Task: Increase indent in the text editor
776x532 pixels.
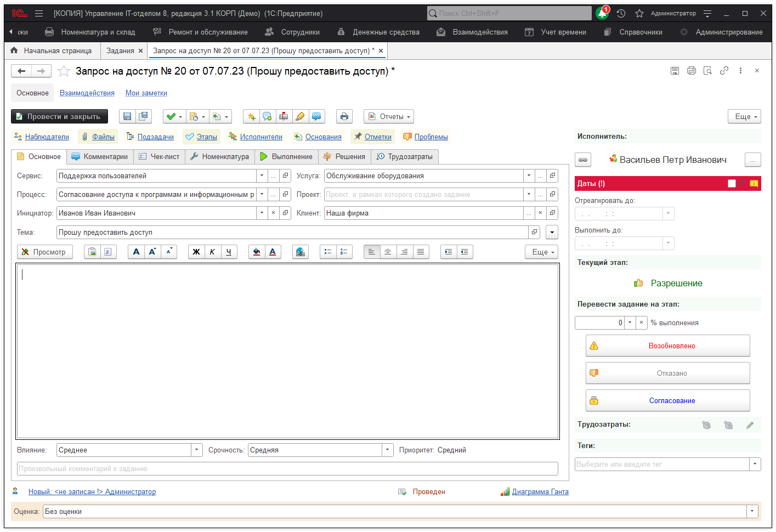Action: [449, 252]
